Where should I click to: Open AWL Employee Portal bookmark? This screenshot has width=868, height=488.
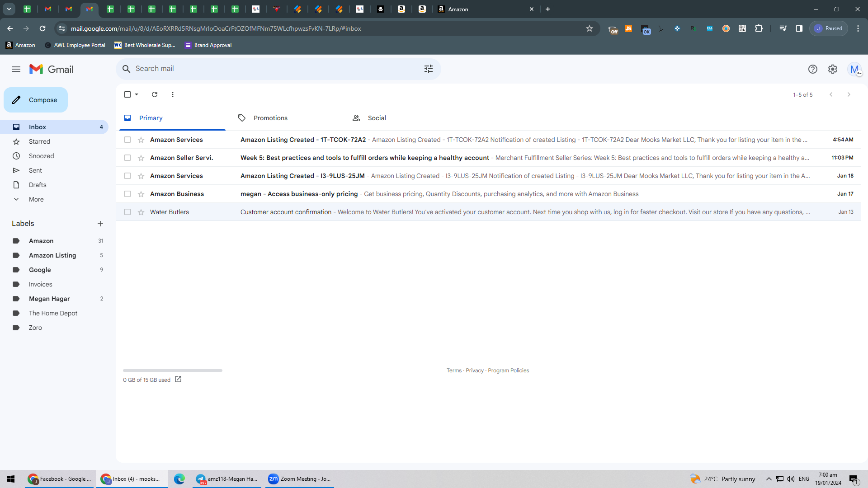point(75,45)
